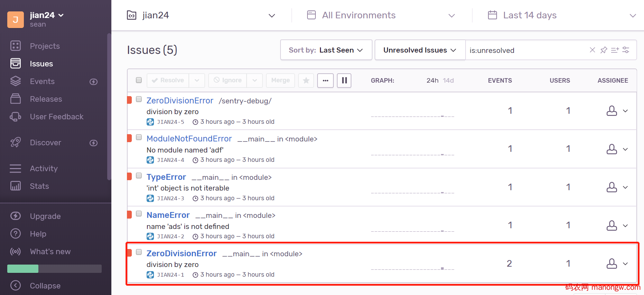Open the Last 14 days date selector

(561, 15)
